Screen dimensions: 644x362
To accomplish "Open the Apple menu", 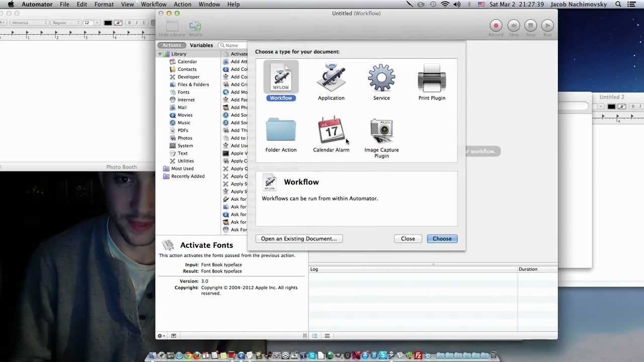I will click(11, 4).
